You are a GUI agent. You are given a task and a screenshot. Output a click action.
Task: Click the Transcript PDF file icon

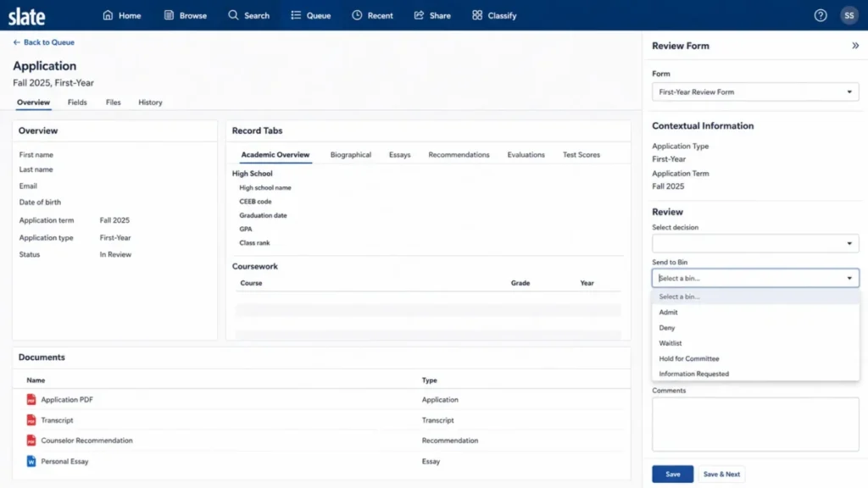click(31, 420)
